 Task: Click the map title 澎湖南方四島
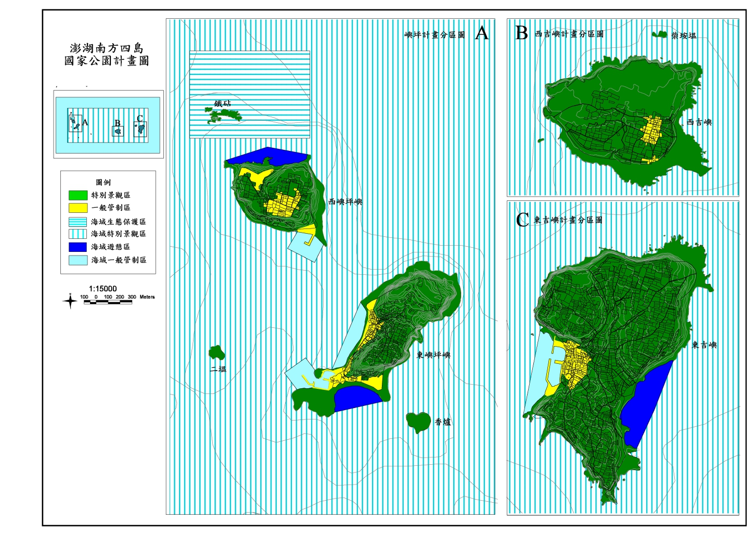click(107, 48)
